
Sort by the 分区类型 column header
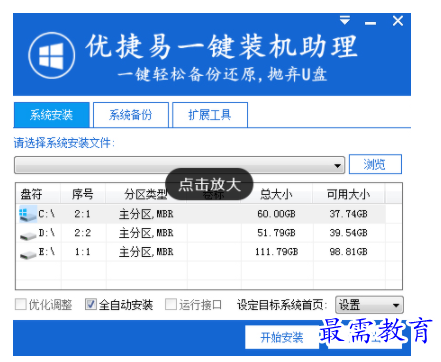click(x=146, y=194)
